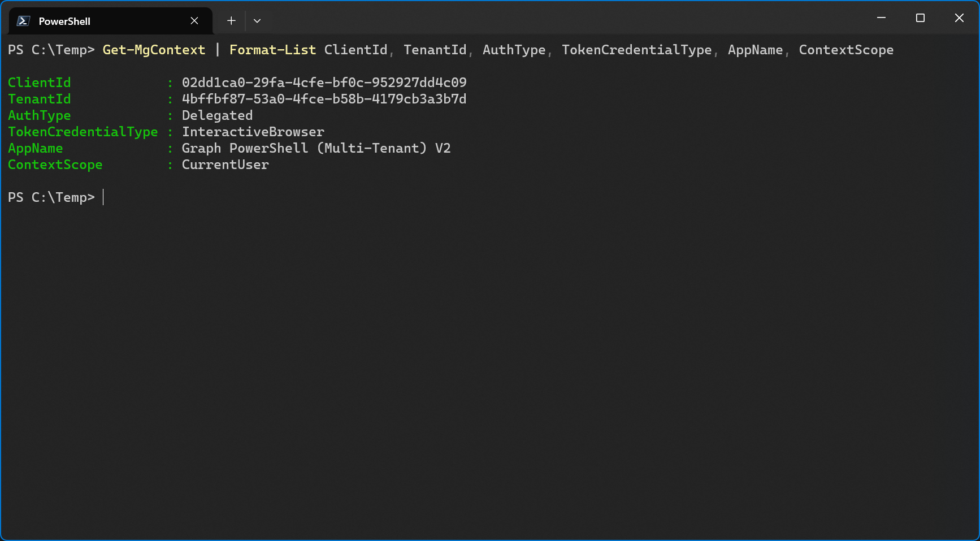The height and width of the screenshot is (541, 980).
Task: Click the Get-MgContext command text
Action: (x=154, y=50)
